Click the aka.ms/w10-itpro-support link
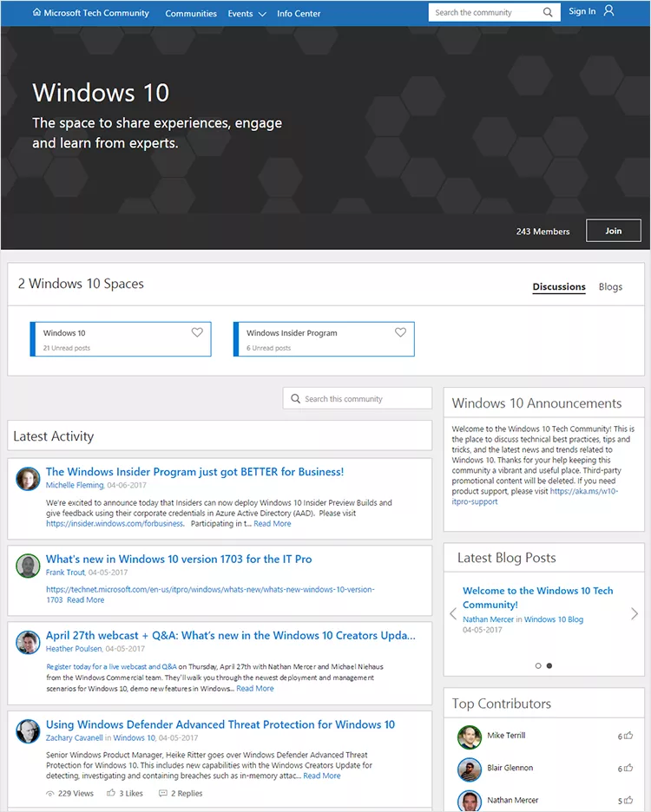The image size is (651, 812). [x=535, y=496]
